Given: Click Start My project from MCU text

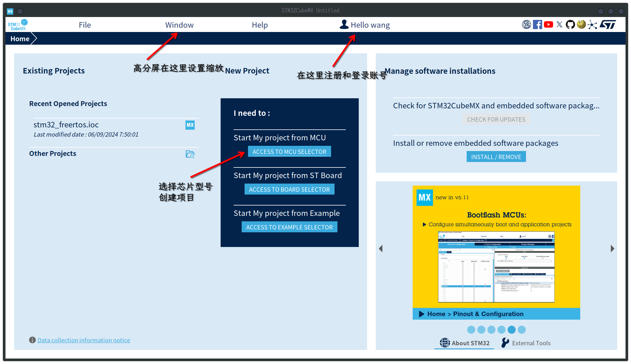Looking at the screenshot, I should (280, 137).
